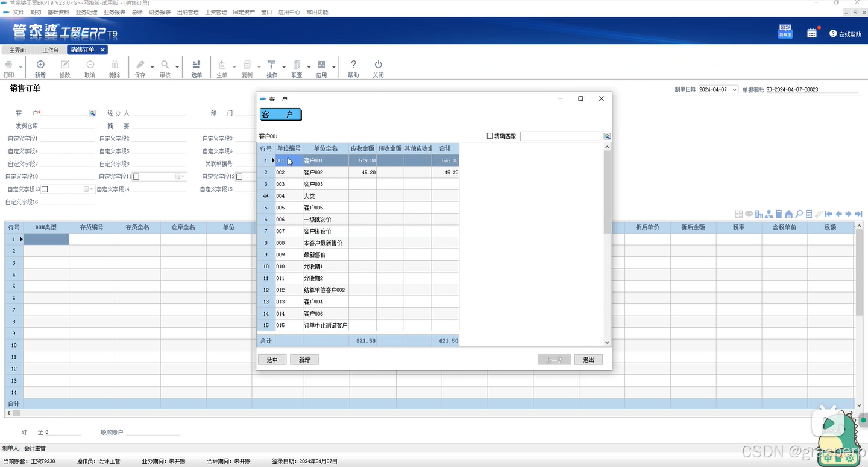Enable the 精确匹配 checkbox
The height and width of the screenshot is (467, 868).
(490, 136)
